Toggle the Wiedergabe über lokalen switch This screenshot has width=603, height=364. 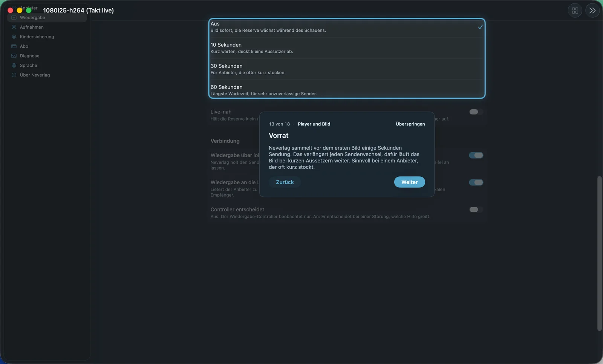[476, 155]
